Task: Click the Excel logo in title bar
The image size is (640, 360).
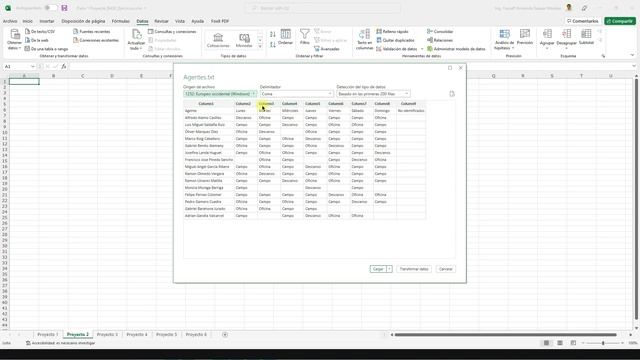Action: [8, 8]
